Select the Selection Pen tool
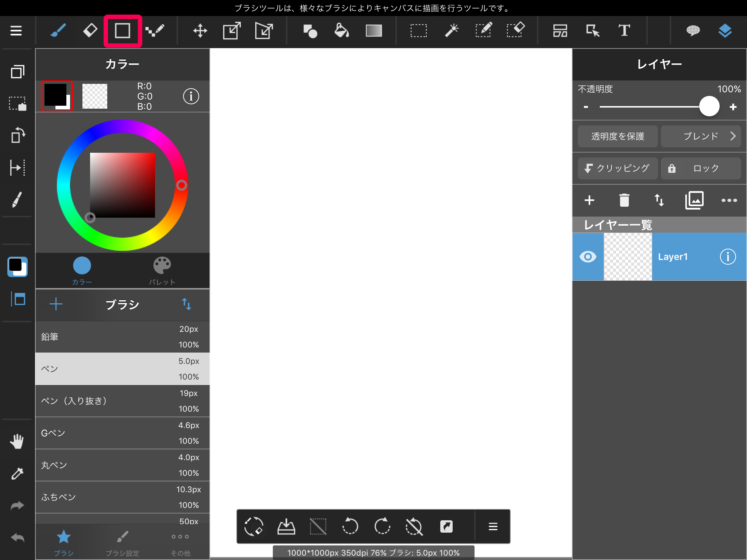This screenshot has height=560, width=747. point(484,30)
